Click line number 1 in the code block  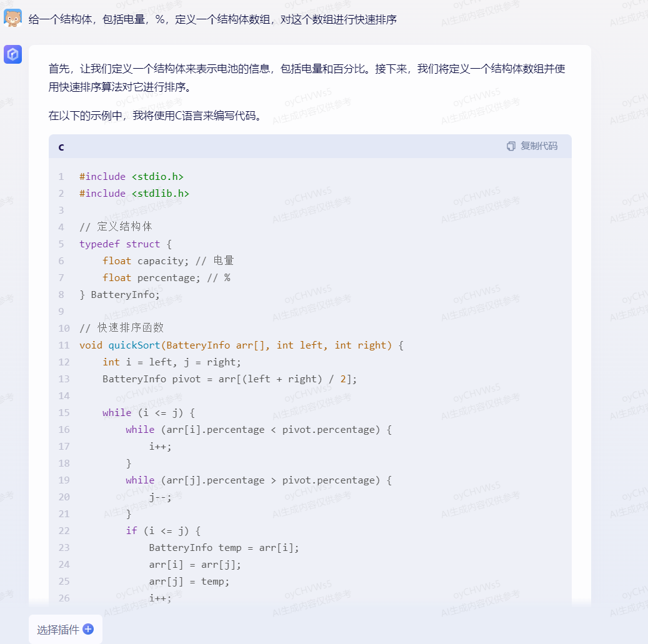[x=61, y=176]
